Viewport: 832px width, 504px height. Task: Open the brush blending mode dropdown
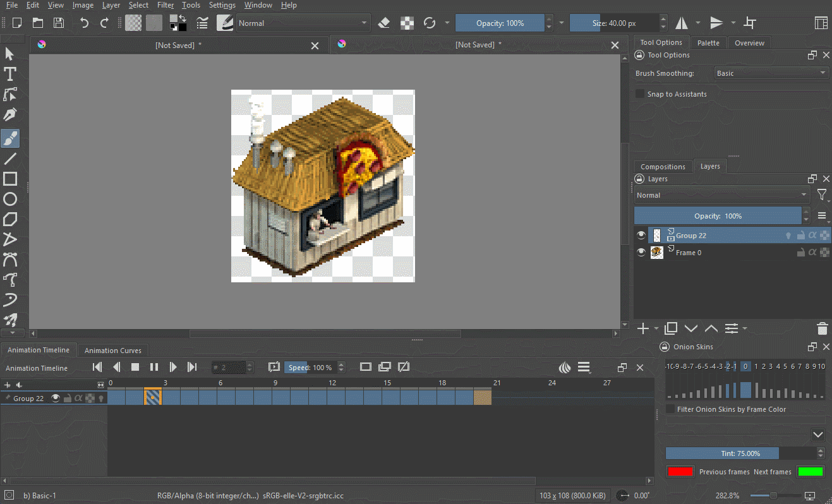303,23
